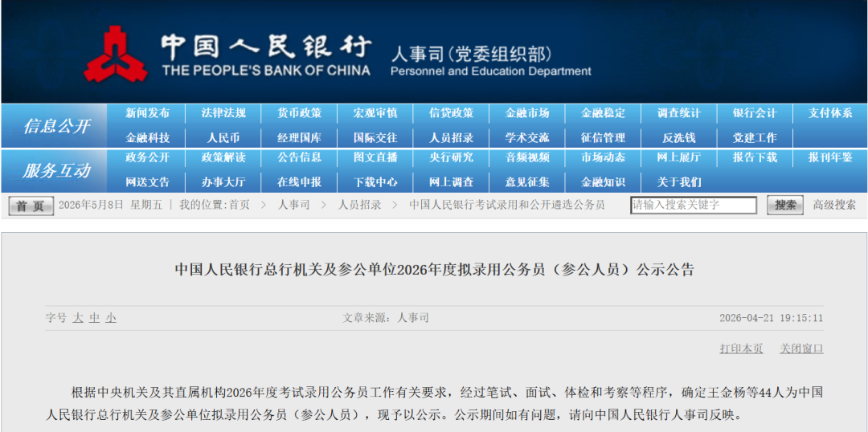Visit the 征信管理 page
The width and height of the screenshot is (868, 432).
603,138
